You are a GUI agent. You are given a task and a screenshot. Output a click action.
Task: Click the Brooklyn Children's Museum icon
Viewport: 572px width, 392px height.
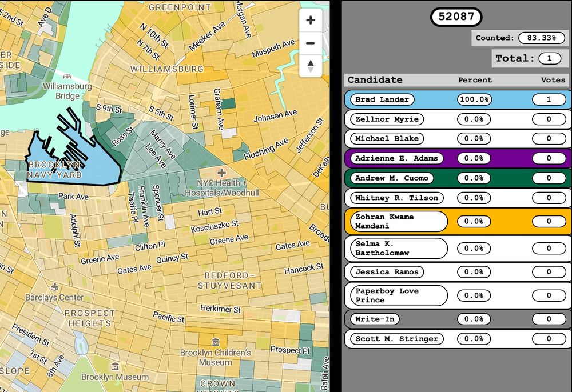pyautogui.click(x=216, y=342)
